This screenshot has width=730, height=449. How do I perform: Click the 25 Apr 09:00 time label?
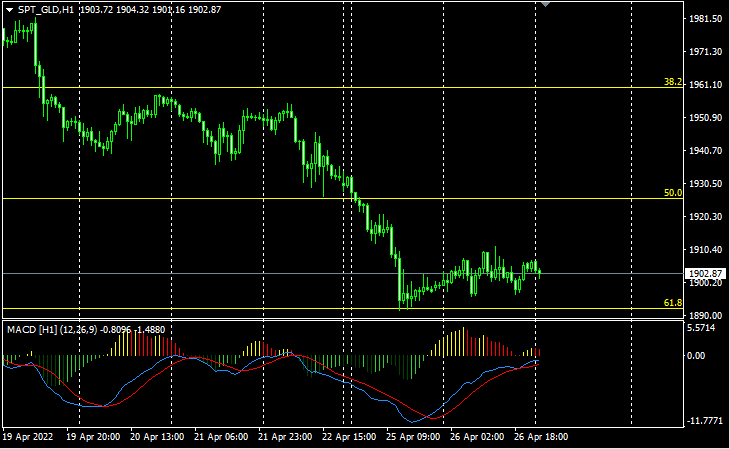[414, 437]
